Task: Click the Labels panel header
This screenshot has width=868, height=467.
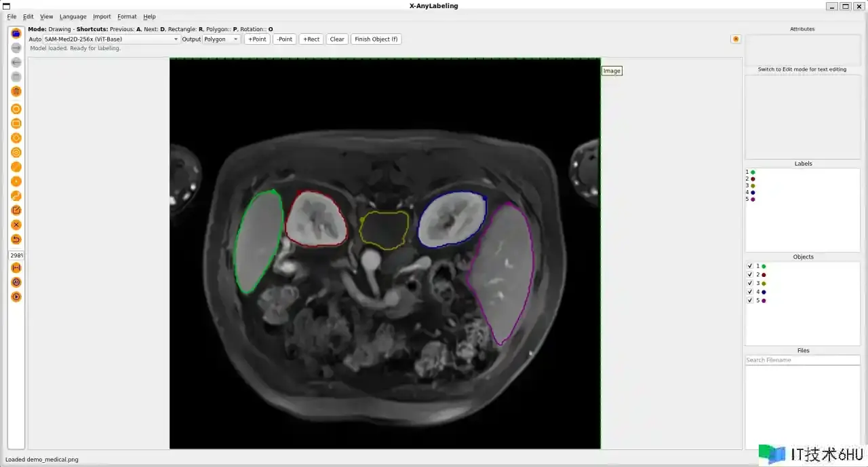Action: 803,164
